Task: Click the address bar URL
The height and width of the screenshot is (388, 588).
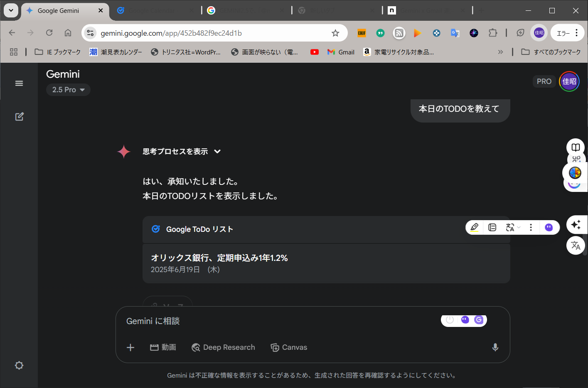Action: (171, 33)
